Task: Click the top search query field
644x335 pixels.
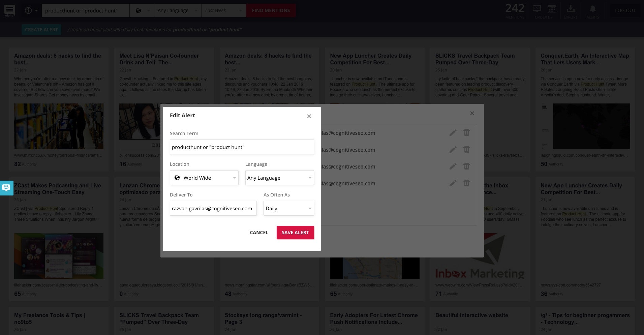Action: (86, 10)
